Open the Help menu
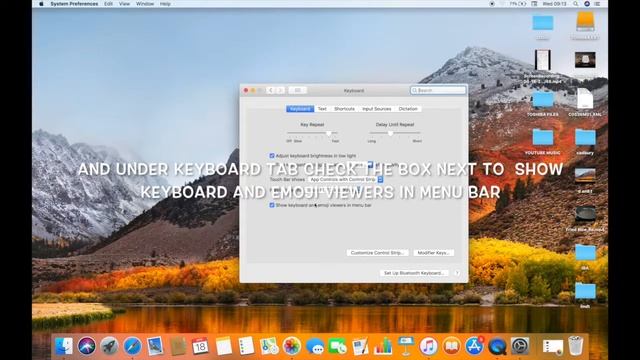Screen dimensions: 640x360 165,4
